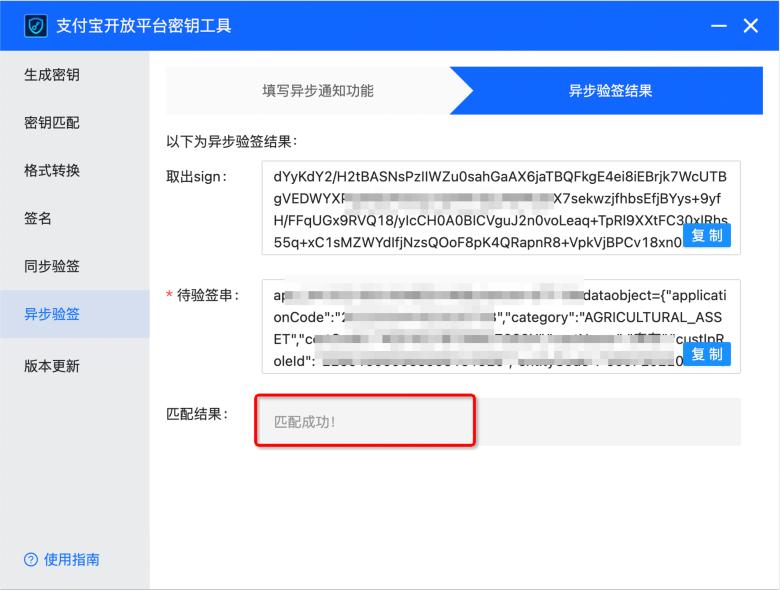
Task: Select the 异步验签 sidebar item
Action: coord(75,314)
